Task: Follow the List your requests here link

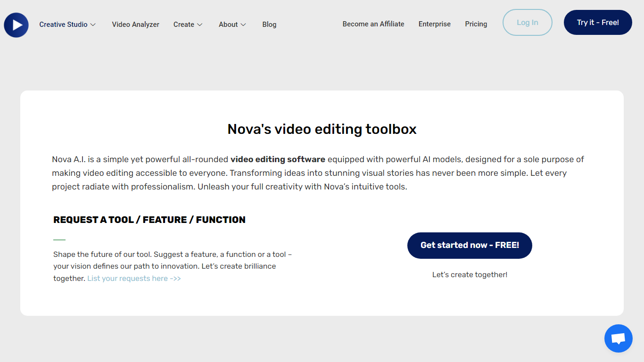Action: [134, 279]
